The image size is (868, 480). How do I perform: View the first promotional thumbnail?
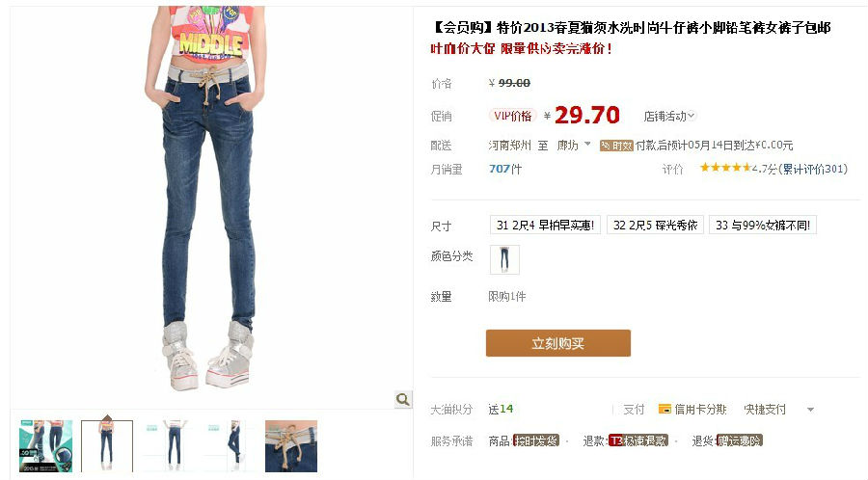point(45,446)
